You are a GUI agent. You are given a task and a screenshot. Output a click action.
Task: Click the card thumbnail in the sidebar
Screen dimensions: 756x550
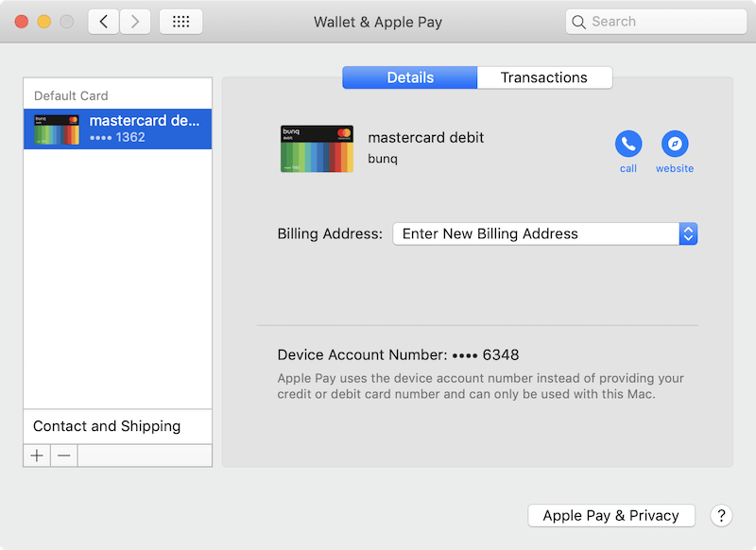57,129
